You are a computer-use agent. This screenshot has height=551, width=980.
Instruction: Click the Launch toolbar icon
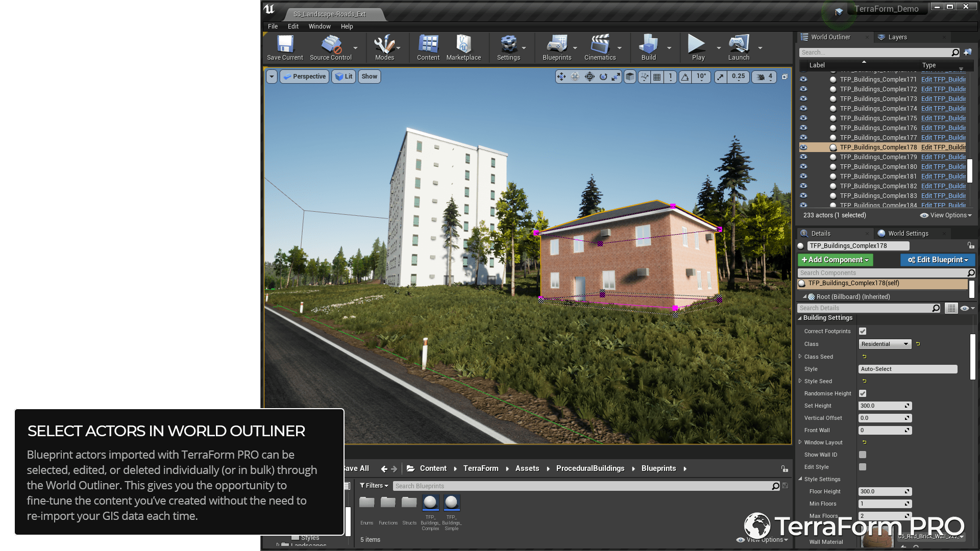coord(739,48)
